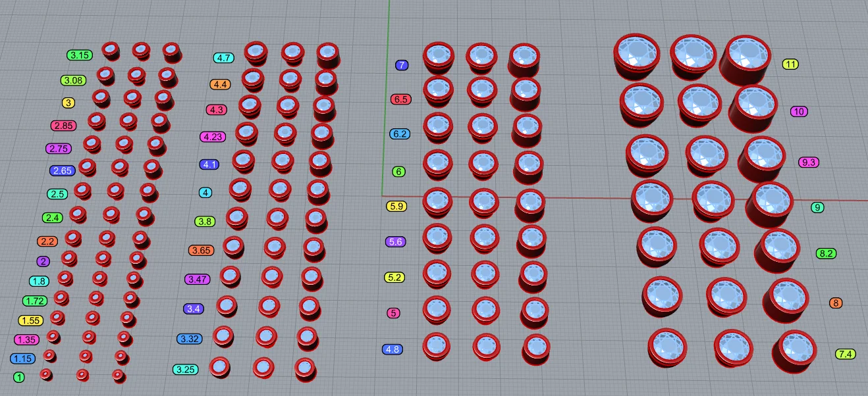Click the blue 4.8 label
This screenshot has width=868, height=396.
(393, 349)
